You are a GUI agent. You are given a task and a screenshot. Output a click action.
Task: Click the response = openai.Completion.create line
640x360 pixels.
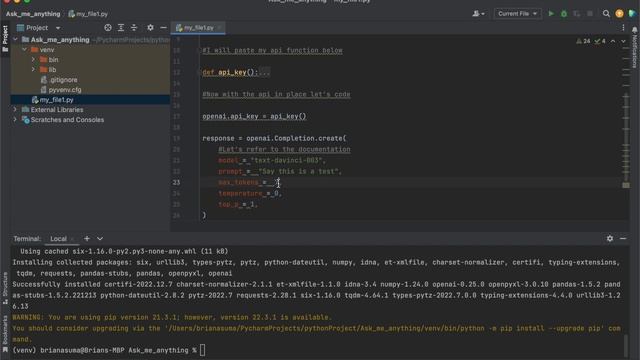tap(274, 138)
